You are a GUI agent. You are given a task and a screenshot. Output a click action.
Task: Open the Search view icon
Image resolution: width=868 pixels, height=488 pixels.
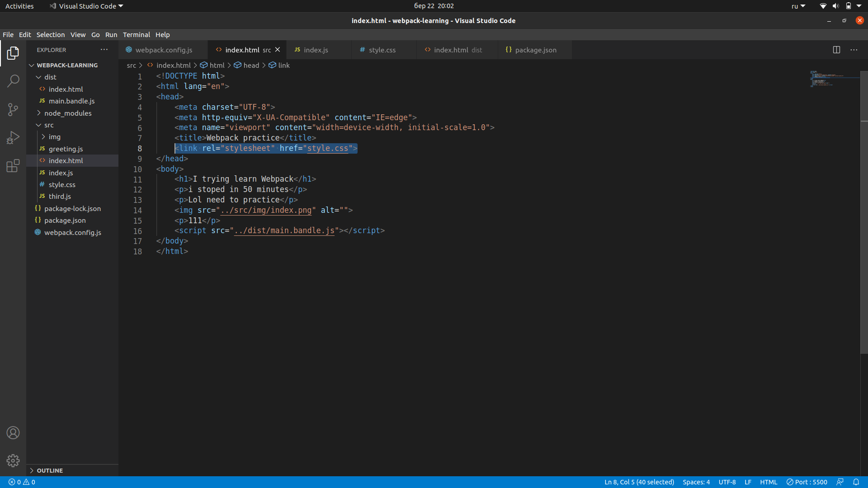coord(13,81)
